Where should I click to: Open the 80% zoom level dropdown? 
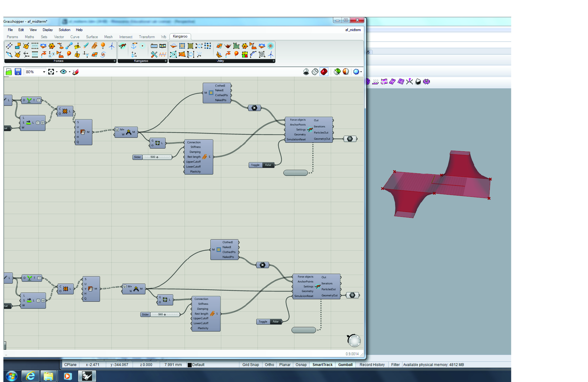coord(44,72)
